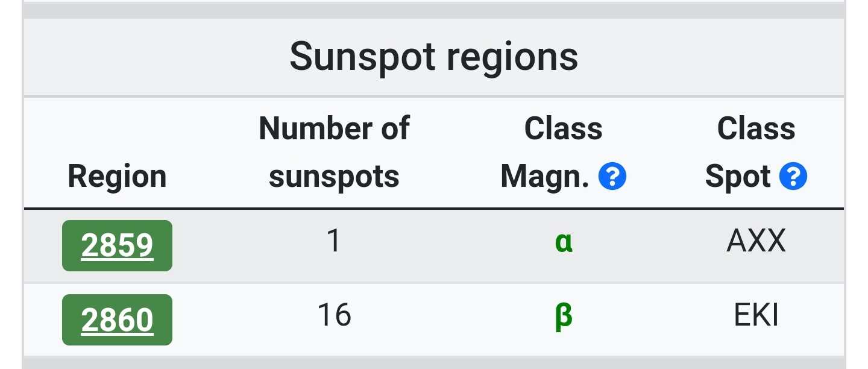Select the alpha magnetic class of region 2859
The image size is (868, 369).
[564, 242]
